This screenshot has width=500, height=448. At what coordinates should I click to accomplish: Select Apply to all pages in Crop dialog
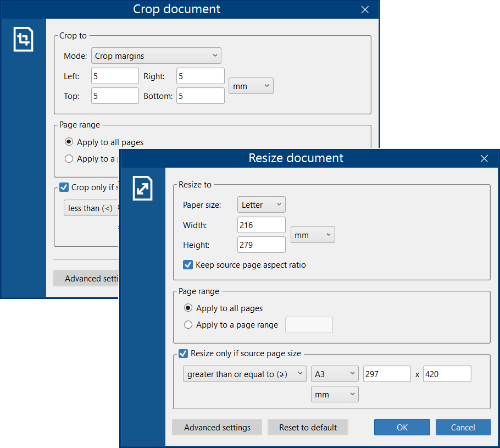coord(69,142)
